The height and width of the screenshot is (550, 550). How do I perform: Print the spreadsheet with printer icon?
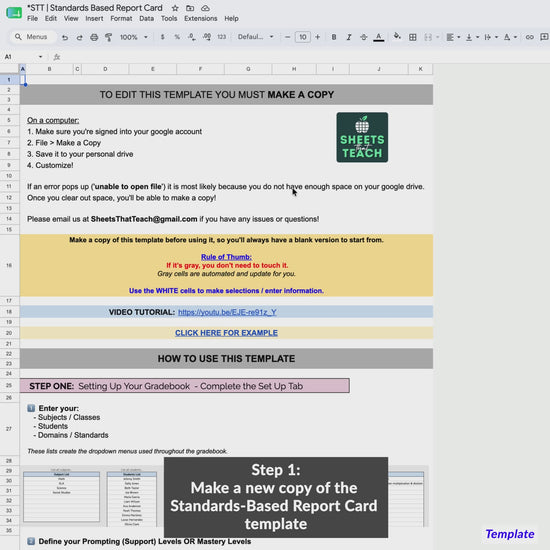(94, 37)
